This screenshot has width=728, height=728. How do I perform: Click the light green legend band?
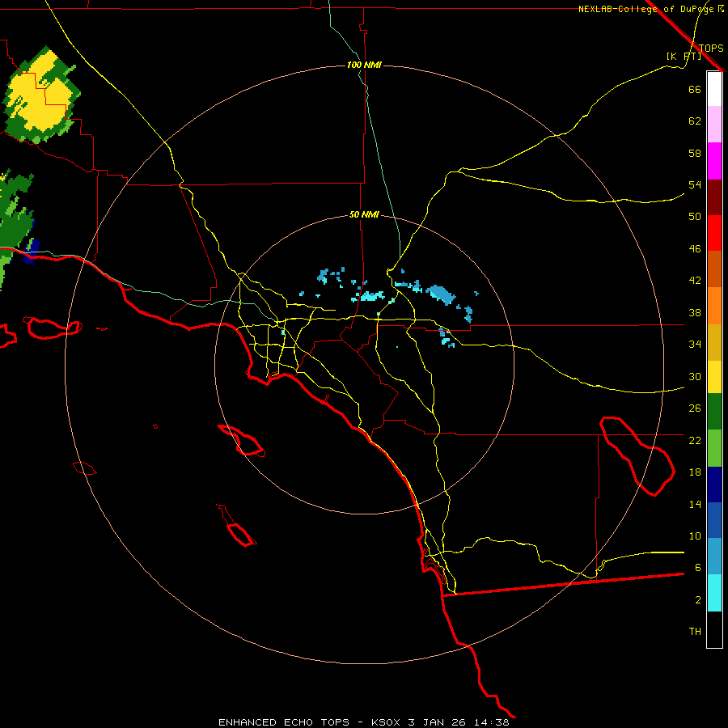click(714, 448)
